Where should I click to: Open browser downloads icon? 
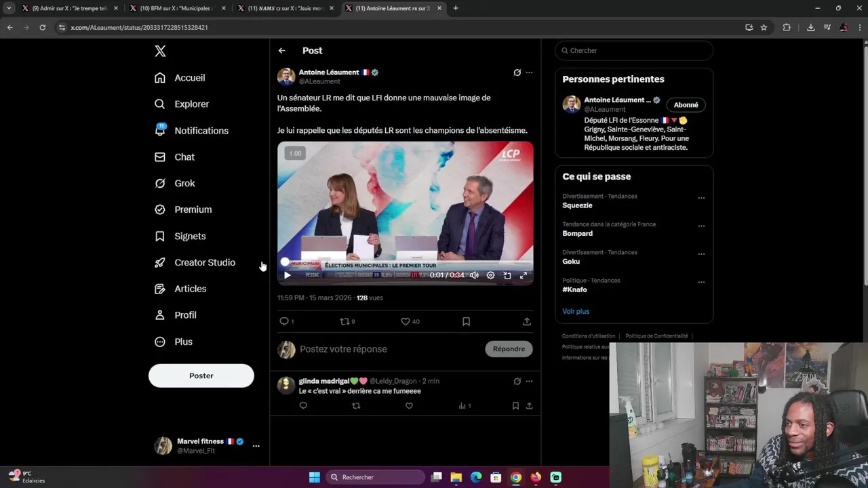[x=810, y=27]
